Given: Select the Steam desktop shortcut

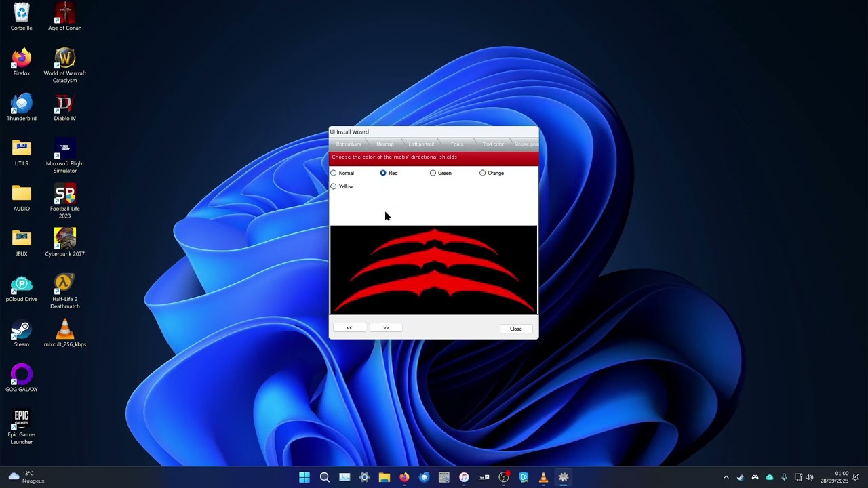Looking at the screenshot, I should [x=22, y=333].
